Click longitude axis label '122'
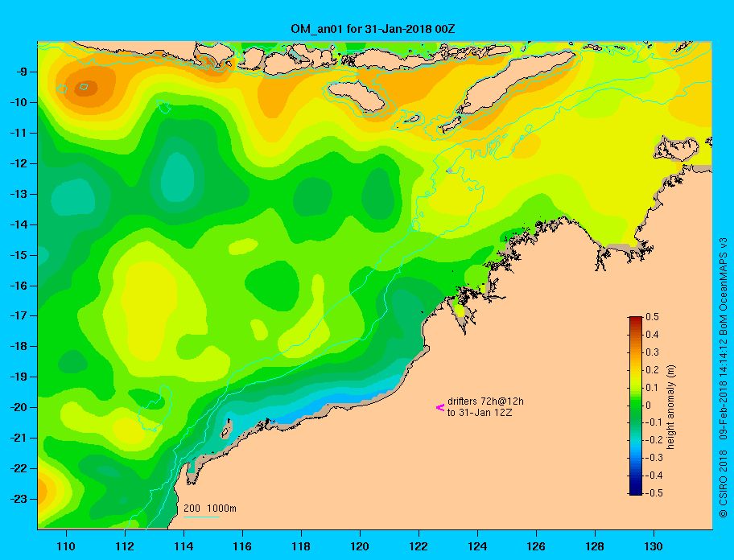 click(419, 546)
